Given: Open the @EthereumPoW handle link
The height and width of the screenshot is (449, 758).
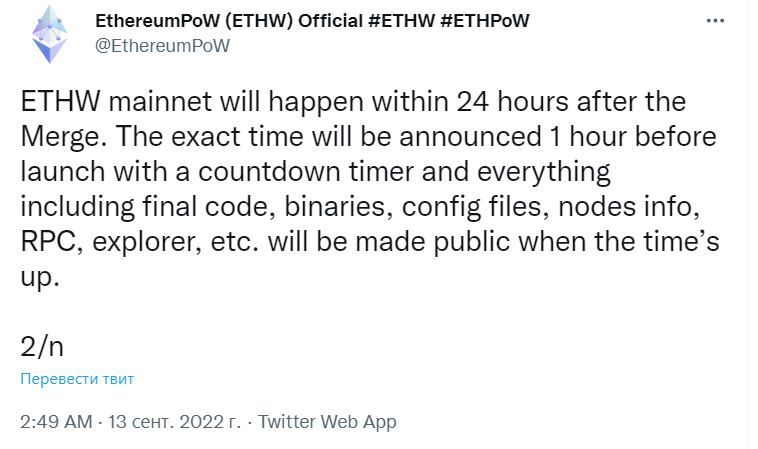Looking at the screenshot, I should pos(162,46).
